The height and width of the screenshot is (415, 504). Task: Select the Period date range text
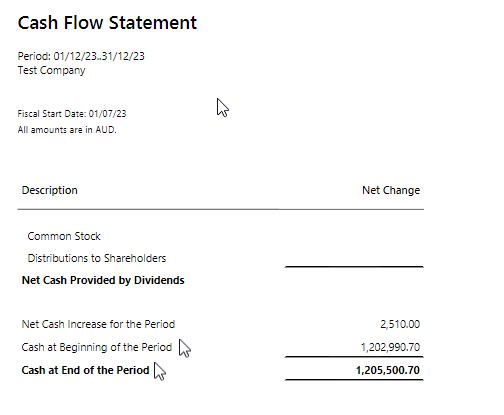(81, 56)
